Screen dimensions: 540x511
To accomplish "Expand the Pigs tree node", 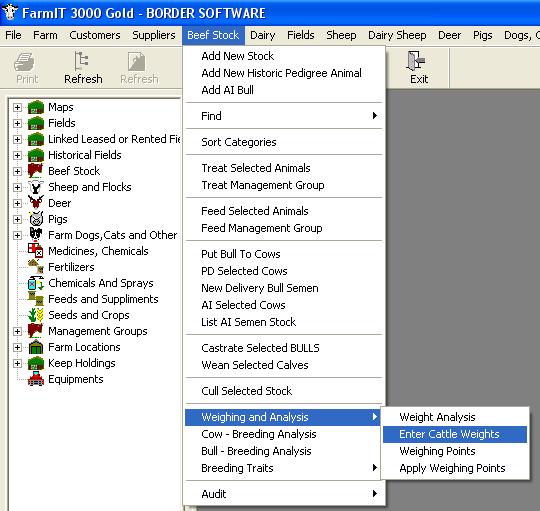I will click(17, 219).
